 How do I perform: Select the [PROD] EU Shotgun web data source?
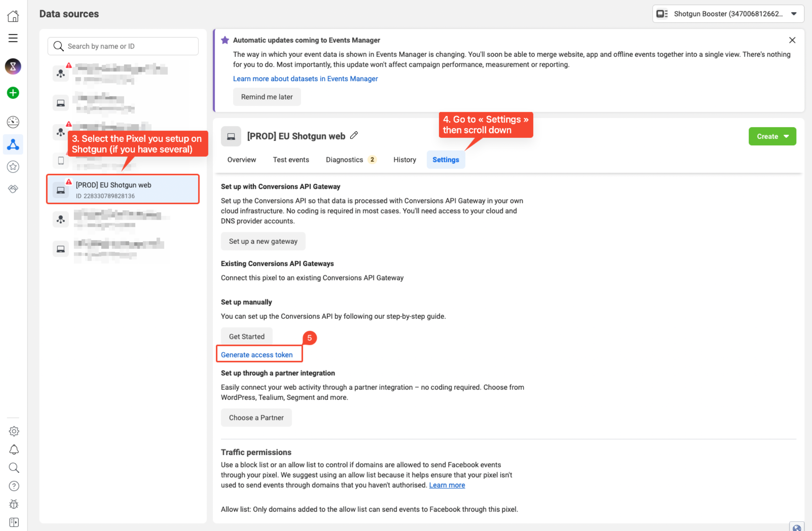[123, 189]
